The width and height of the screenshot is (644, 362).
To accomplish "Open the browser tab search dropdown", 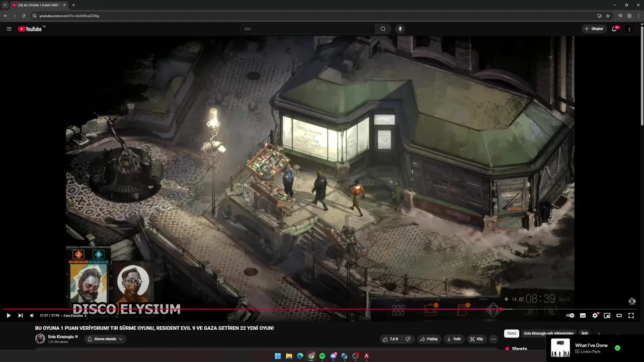I will (x=5, y=5).
